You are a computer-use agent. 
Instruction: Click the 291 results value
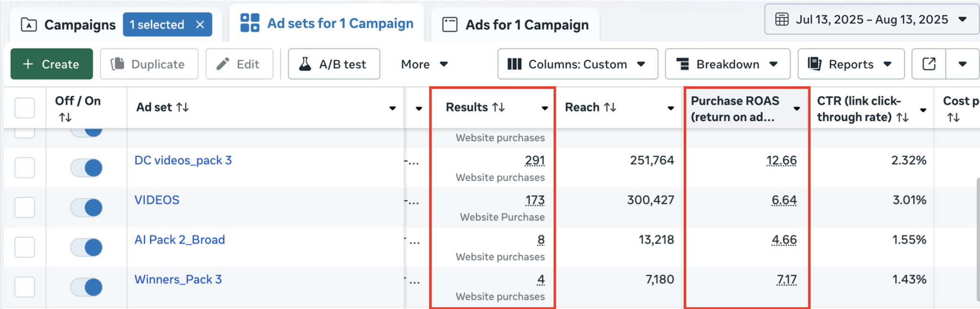point(535,160)
